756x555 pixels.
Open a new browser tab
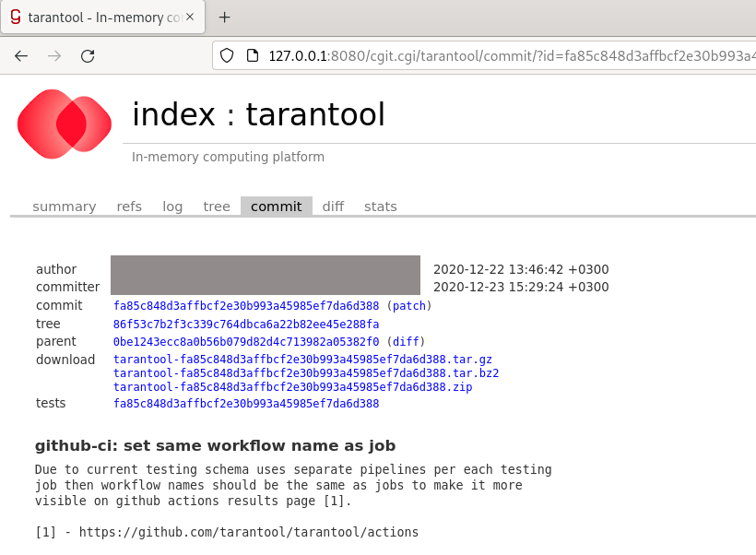pyautogui.click(x=224, y=18)
